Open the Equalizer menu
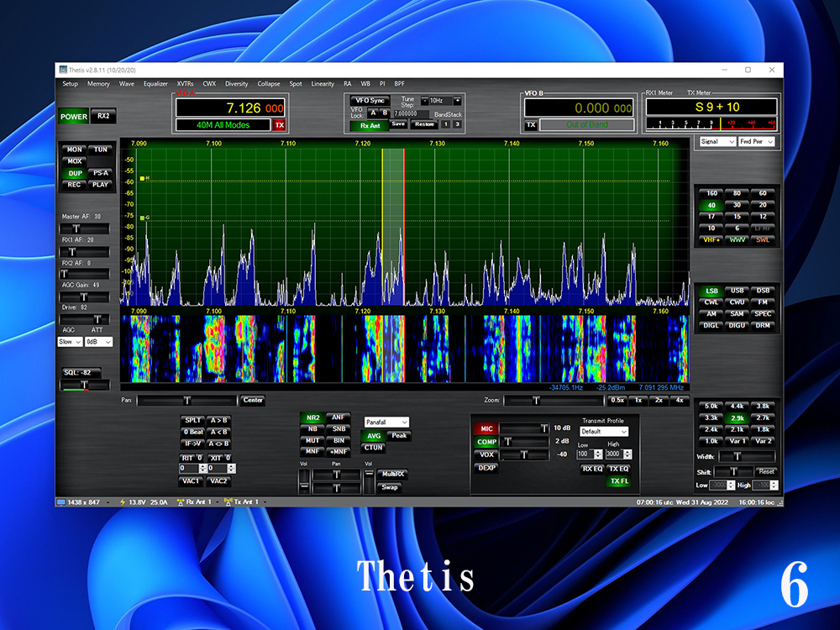 (155, 83)
